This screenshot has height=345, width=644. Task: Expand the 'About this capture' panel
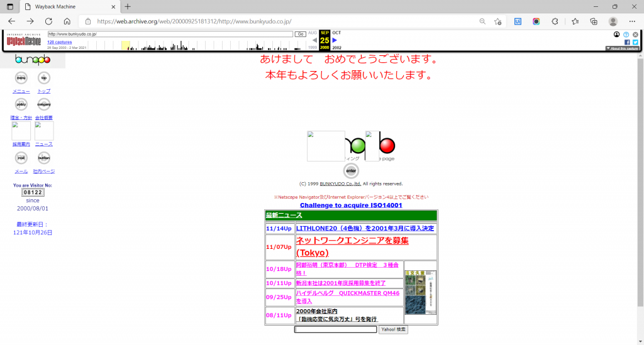[x=622, y=48]
